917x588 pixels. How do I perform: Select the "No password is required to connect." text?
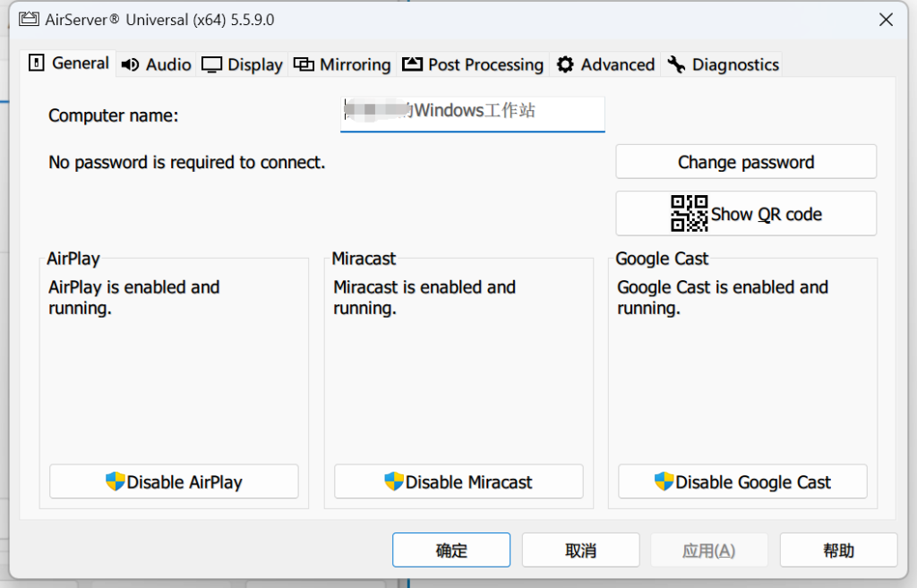tap(186, 162)
